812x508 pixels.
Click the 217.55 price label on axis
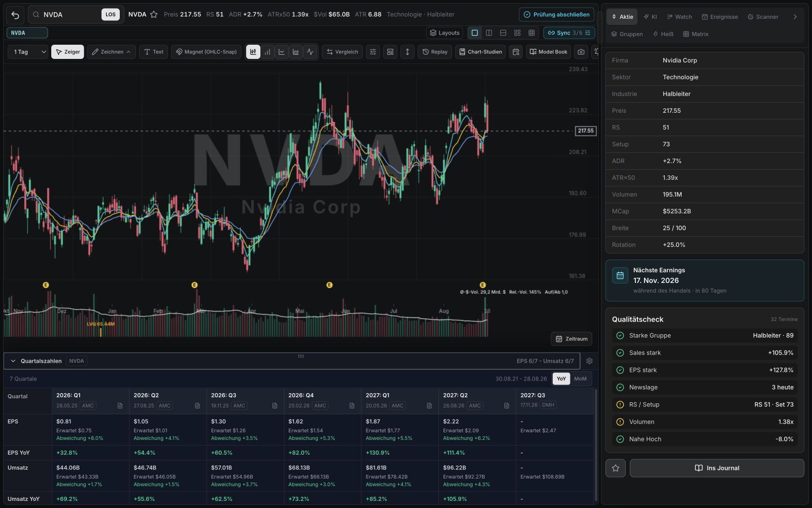coord(586,131)
